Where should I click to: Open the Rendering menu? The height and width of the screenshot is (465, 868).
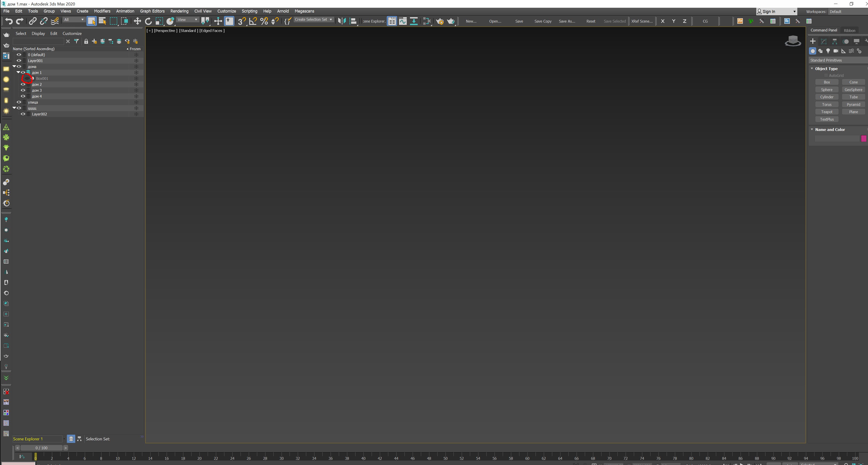[x=179, y=11]
